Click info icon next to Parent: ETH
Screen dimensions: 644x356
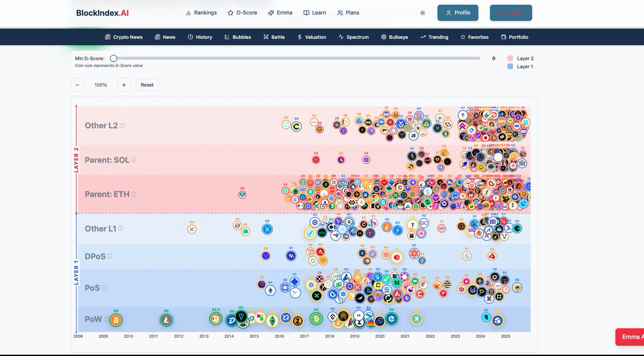[x=134, y=194]
